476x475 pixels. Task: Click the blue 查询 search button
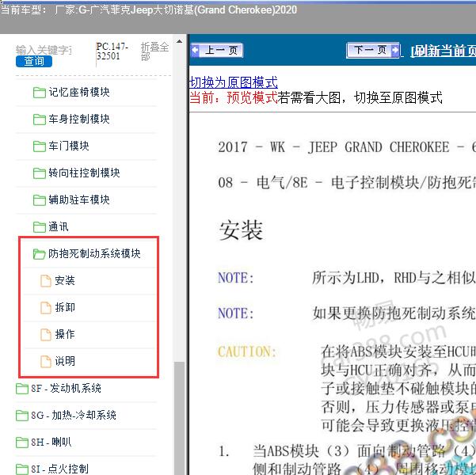[34, 61]
